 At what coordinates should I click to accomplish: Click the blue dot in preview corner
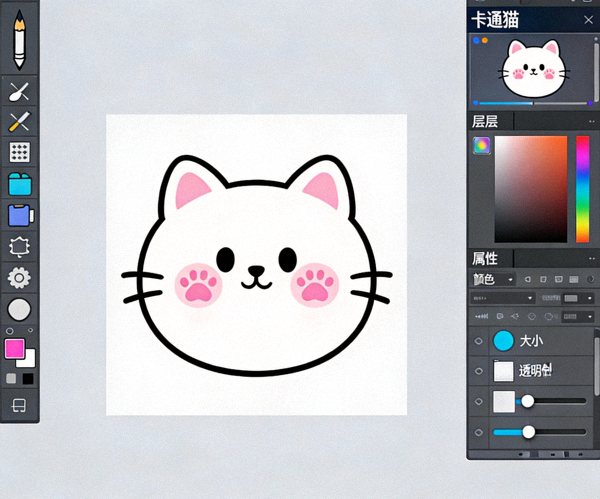click(476, 40)
